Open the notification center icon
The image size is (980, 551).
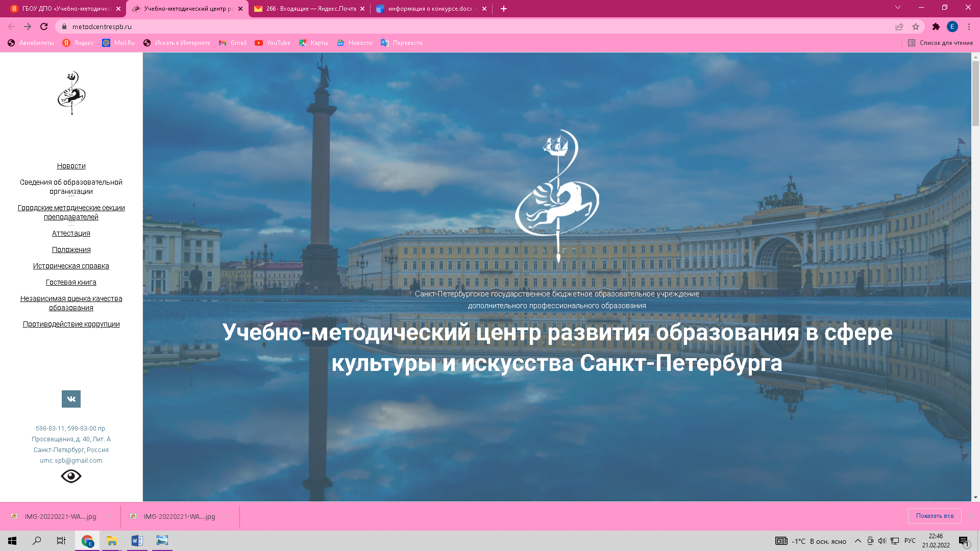(x=964, y=541)
